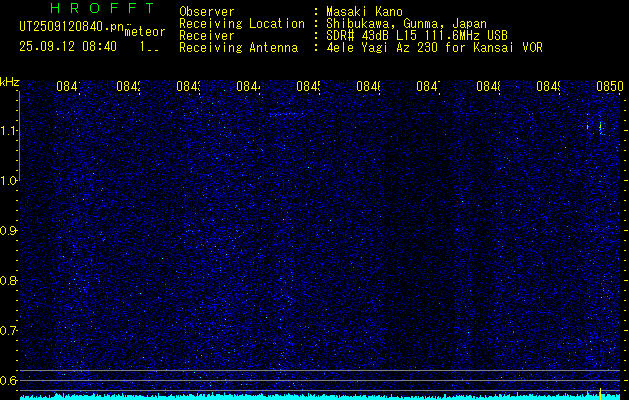Click the 0.6 kHz axis label

(9, 380)
